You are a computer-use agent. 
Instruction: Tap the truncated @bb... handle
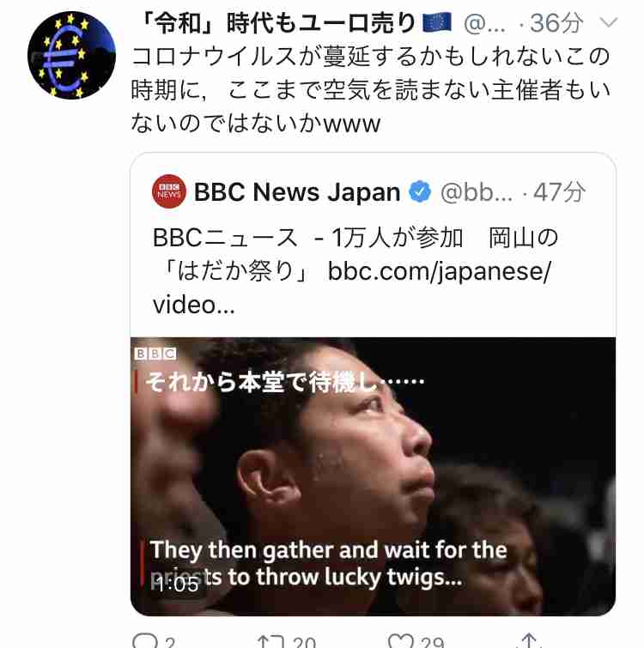477,192
